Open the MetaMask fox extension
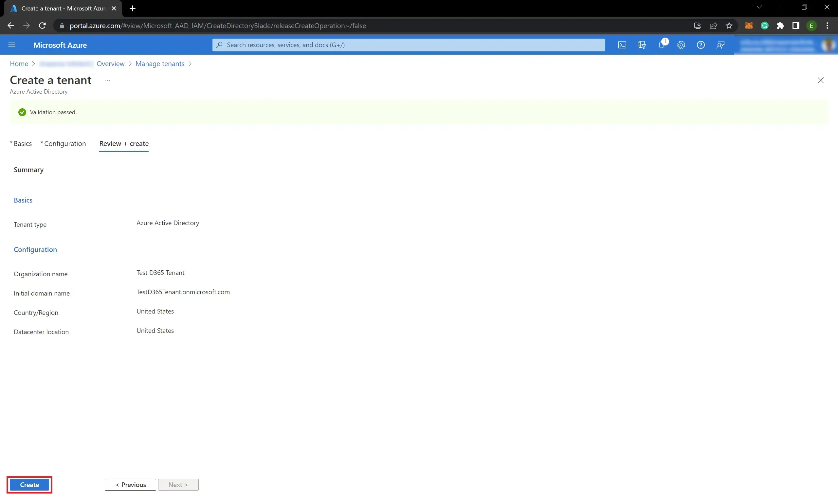The height and width of the screenshot is (504, 838). coord(749,26)
